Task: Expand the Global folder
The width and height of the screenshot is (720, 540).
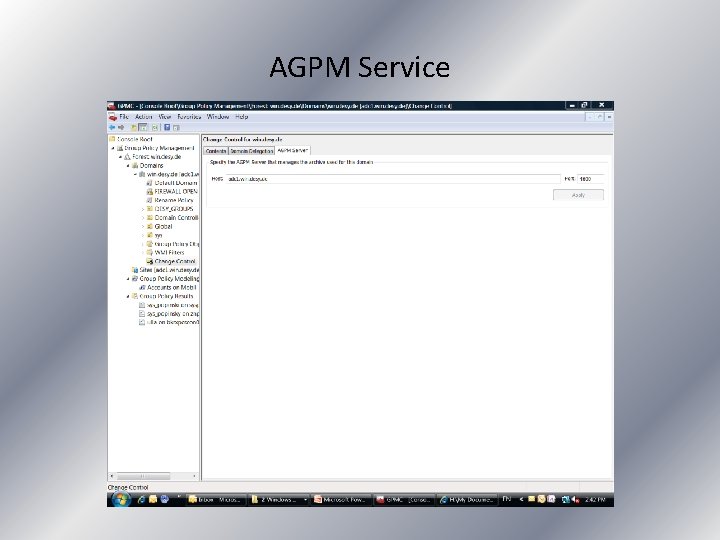Action: (143, 226)
